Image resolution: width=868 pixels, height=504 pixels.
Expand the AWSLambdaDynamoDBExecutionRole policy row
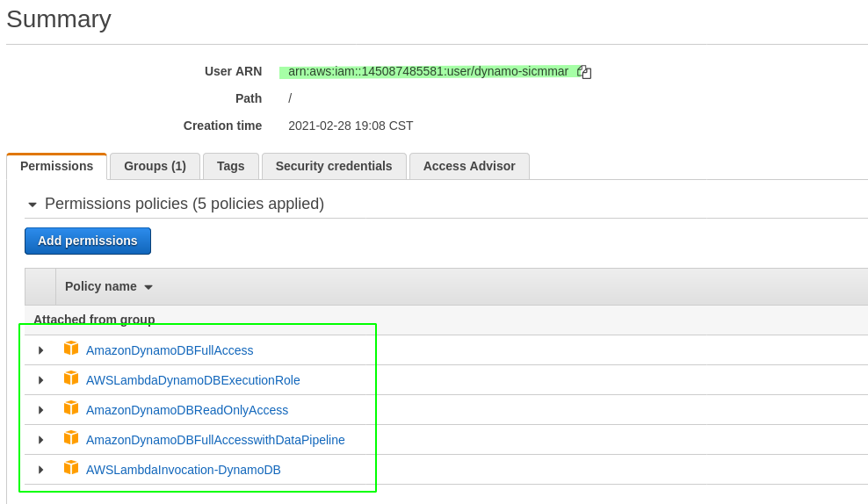click(x=41, y=380)
